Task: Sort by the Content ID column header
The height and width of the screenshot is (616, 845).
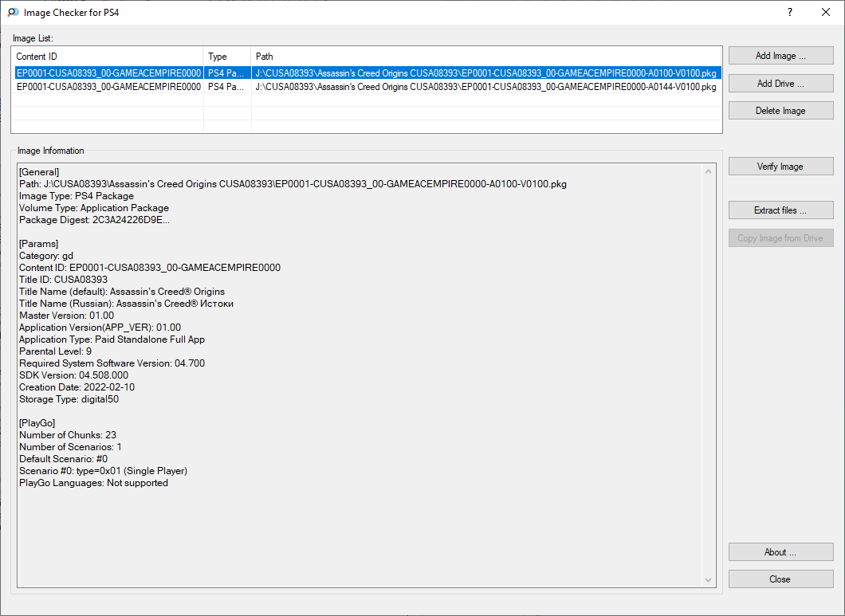Action: [108, 56]
